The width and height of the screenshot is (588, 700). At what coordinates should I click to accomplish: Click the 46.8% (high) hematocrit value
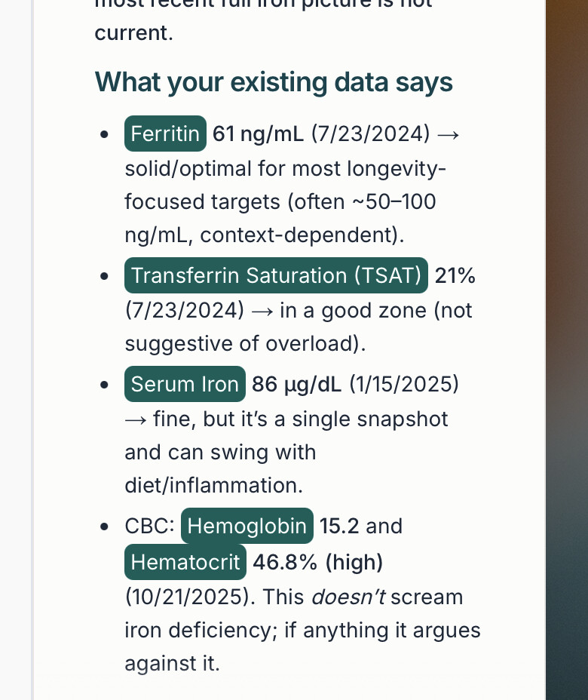(x=318, y=562)
